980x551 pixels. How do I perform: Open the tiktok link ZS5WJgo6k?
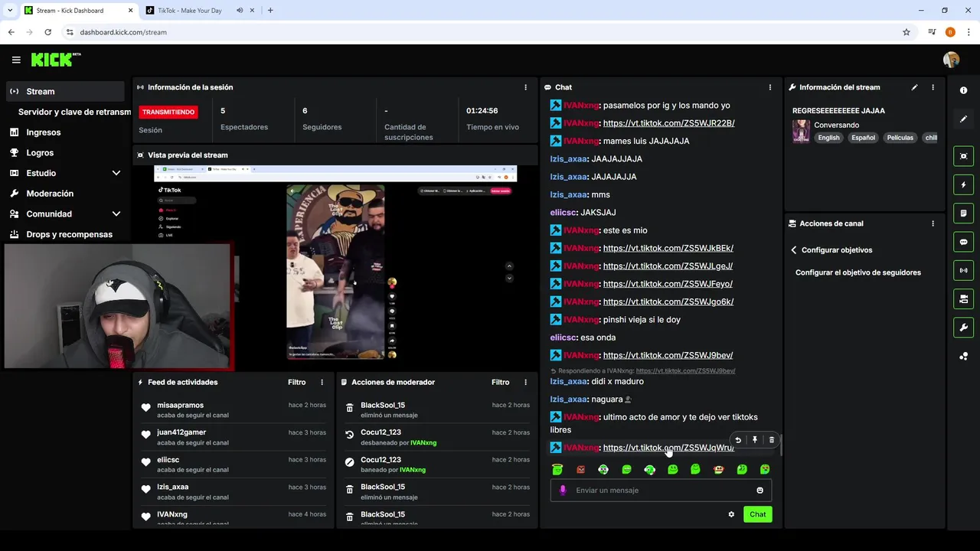[x=668, y=302]
